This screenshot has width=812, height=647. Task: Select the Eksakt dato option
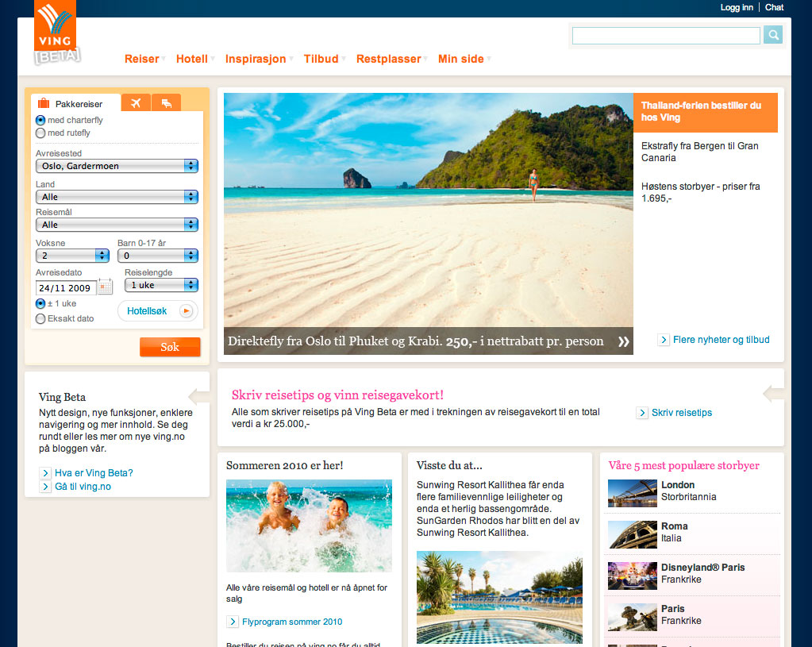point(40,318)
